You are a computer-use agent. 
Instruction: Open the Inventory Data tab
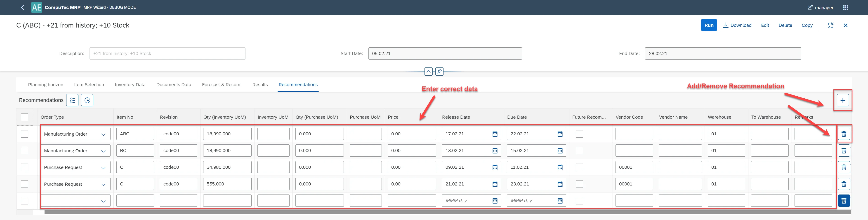(130, 85)
